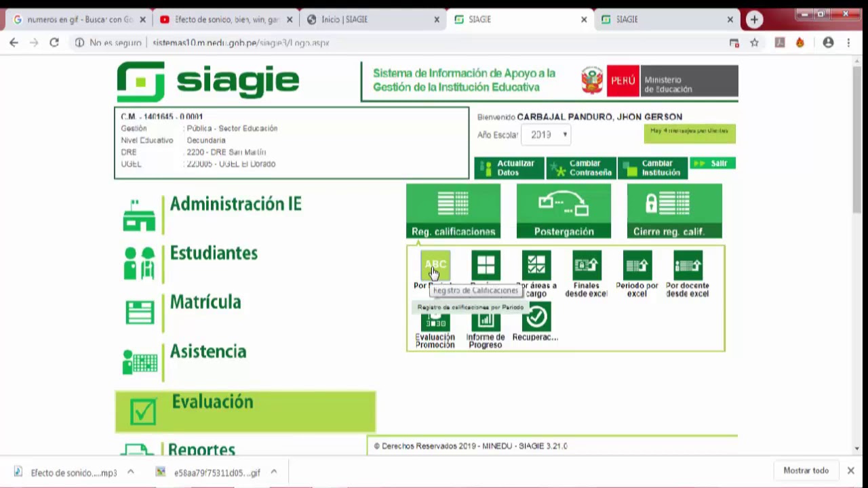Open the Administración IE menu

235,204
